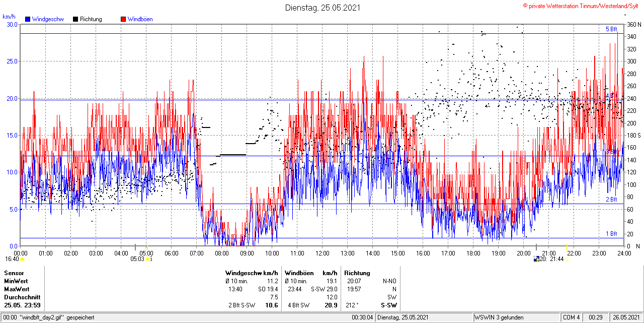The image size is (644, 323).
Task: Click the 30.0 value on the speed axis
Action: (x=12, y=24)
